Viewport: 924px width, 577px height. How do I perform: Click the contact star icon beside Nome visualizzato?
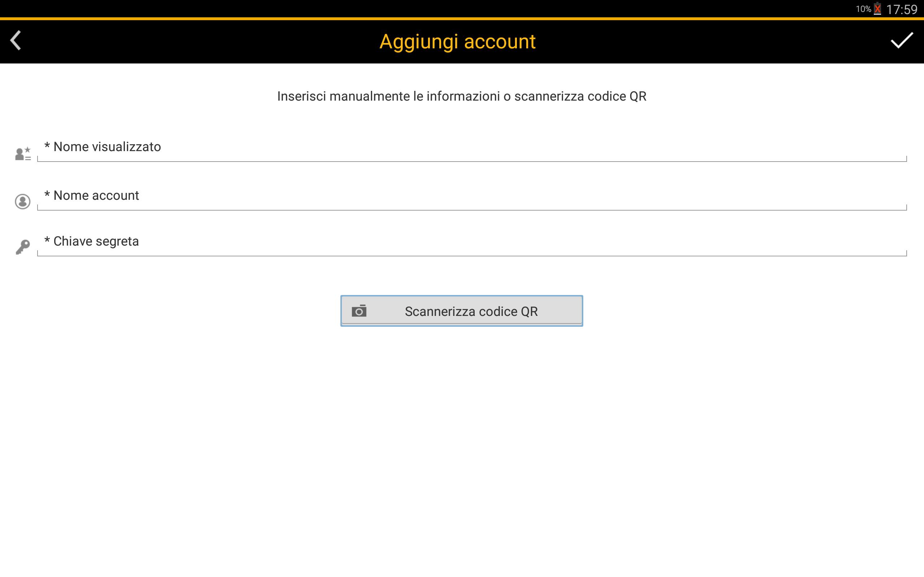click(x=23, y=154)
